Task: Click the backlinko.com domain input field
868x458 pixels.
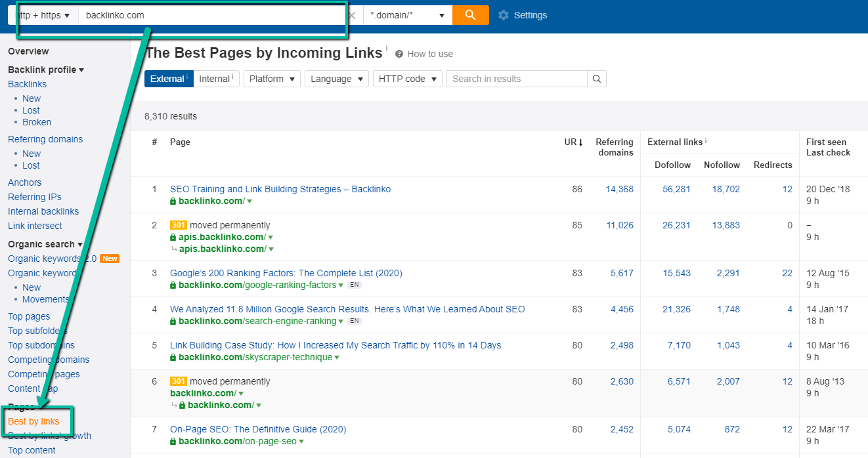Action: tap(211, 15)
